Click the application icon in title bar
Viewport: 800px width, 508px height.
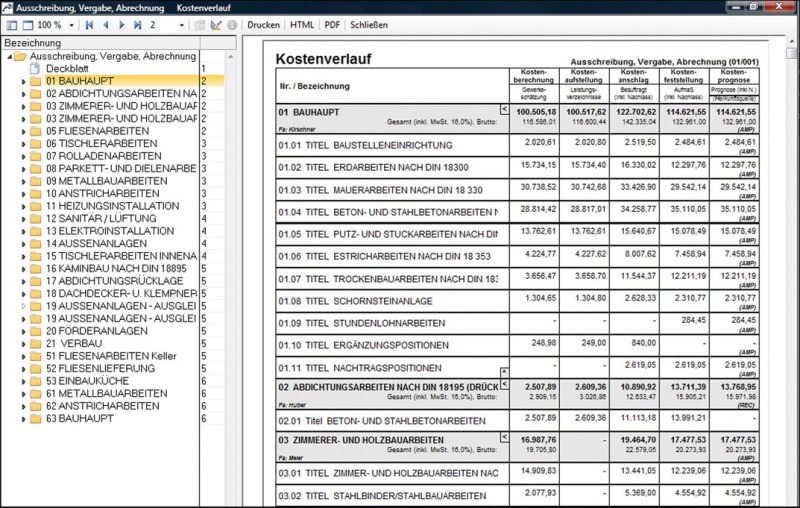[7, 8]
